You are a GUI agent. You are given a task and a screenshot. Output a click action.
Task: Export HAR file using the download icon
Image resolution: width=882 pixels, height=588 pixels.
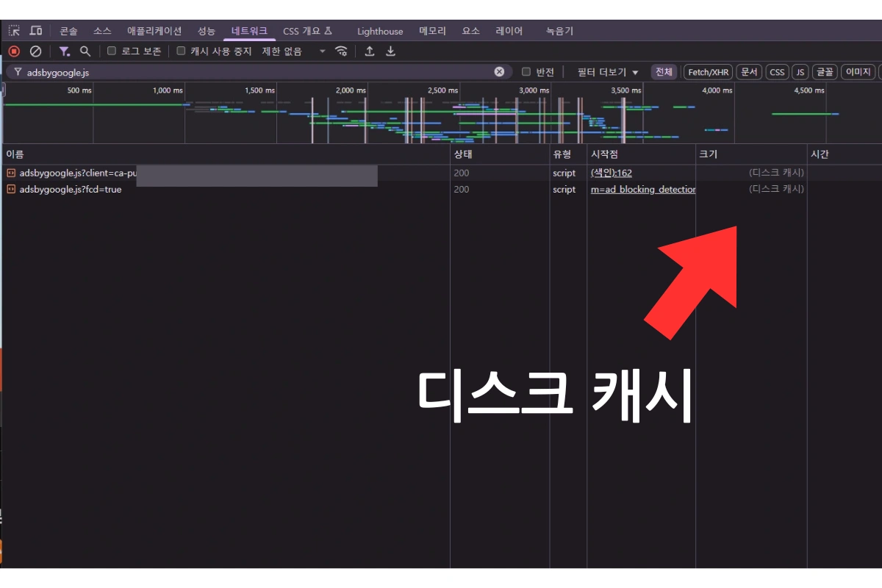pyautogui.click(x=390, y=51)
